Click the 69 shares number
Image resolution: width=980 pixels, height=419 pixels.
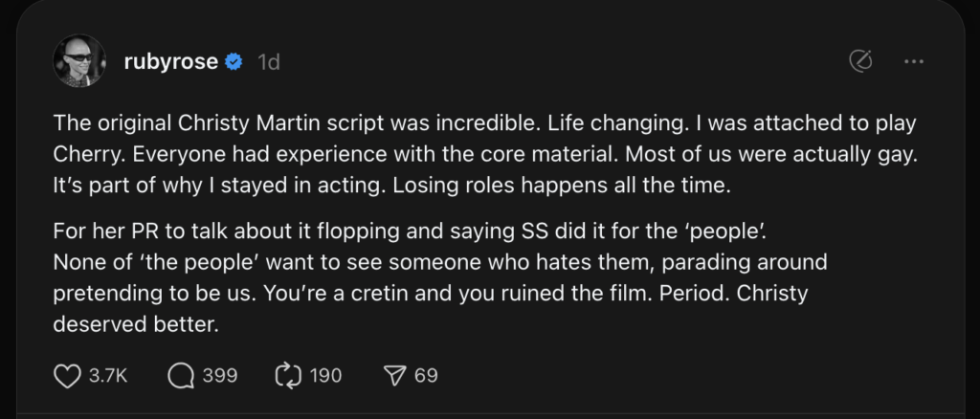click(426, 376)
